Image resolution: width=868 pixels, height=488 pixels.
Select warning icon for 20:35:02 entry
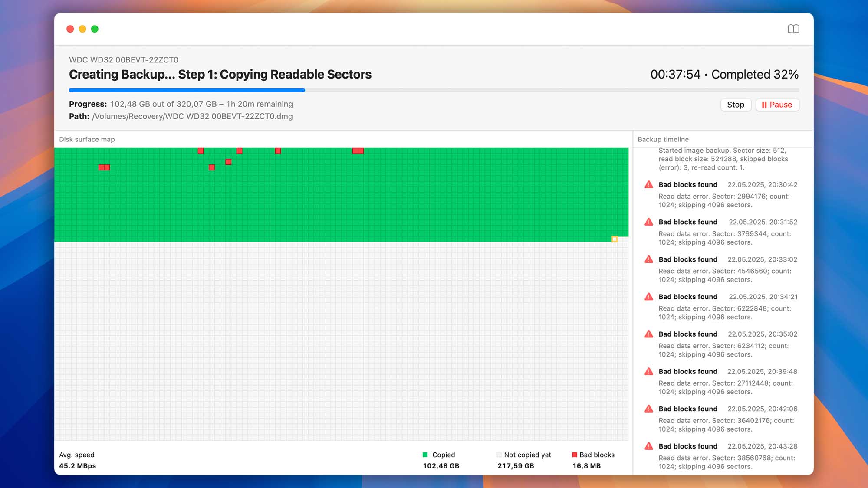pos(649,334)
